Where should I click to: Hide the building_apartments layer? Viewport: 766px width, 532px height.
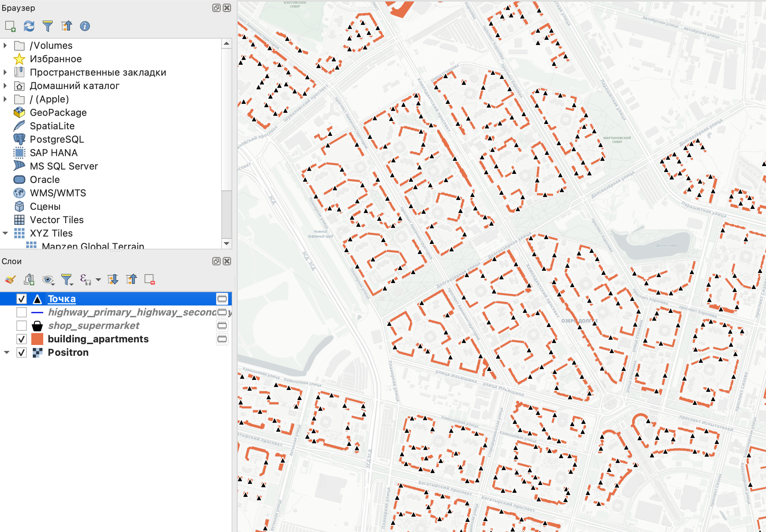(x=22, y=339)
